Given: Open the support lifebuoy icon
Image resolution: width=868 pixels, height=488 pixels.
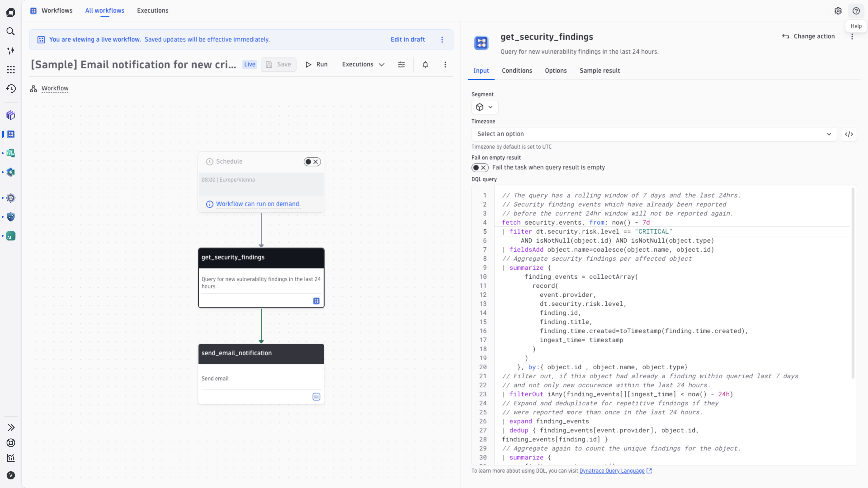Looking at the screenshot, I should pyautogui.click(x=11, y=443).
